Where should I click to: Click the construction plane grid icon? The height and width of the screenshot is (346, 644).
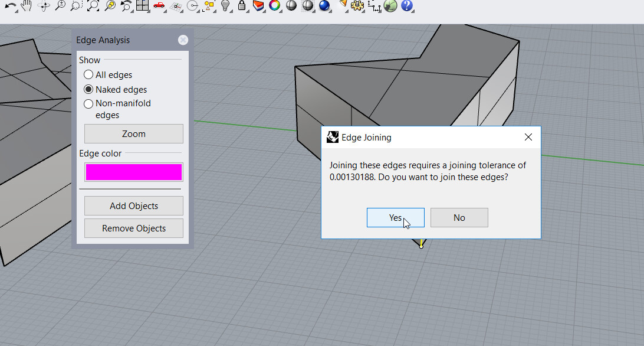coord(176,6)
